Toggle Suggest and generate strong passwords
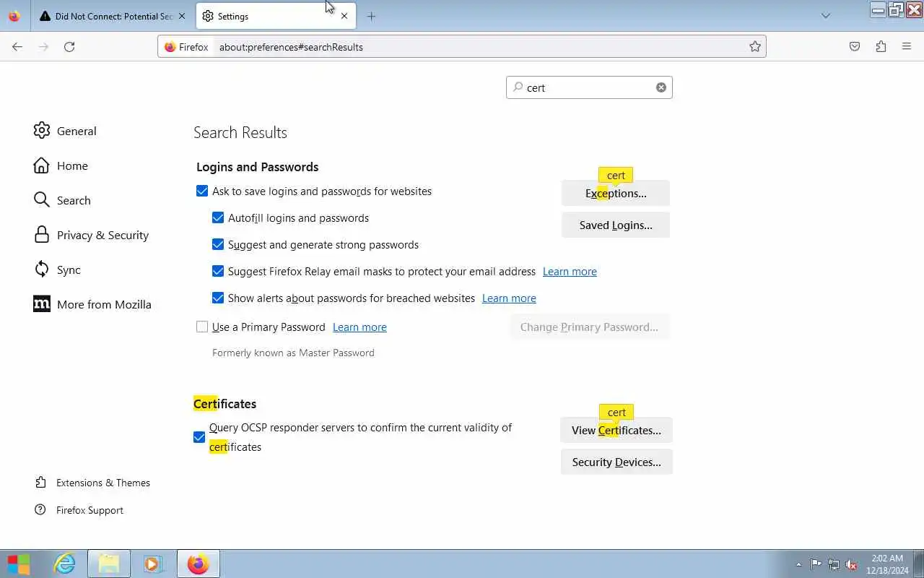The width and height of the screenshot is (924, 578). [218, 245]
